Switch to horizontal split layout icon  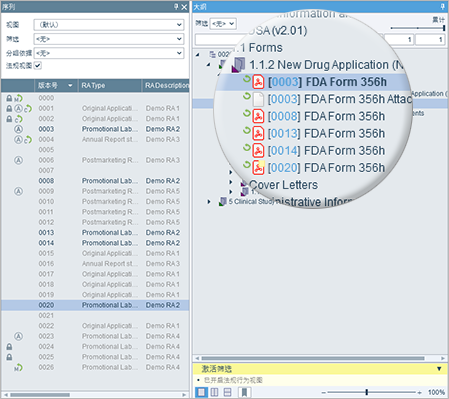click(x=227, y=392)
